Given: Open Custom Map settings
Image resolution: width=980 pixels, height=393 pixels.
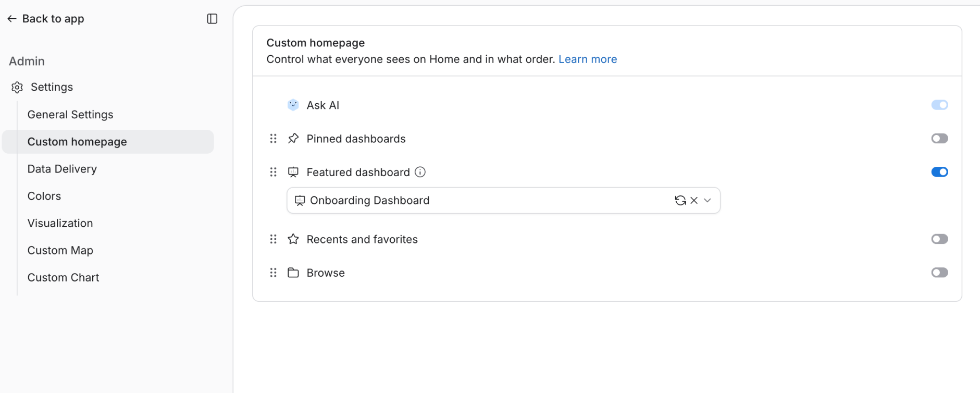Looking at the screenshot, I should pos(60,250).
